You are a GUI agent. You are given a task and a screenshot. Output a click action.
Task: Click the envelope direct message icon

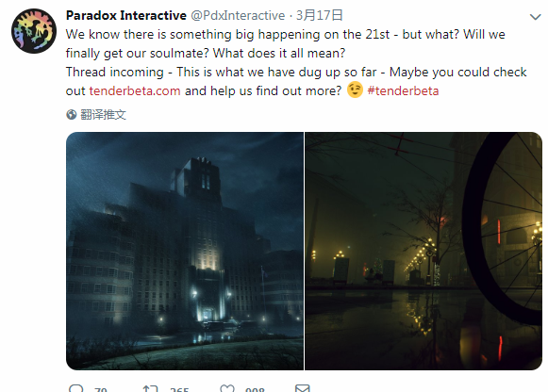(x=303, y=388)
